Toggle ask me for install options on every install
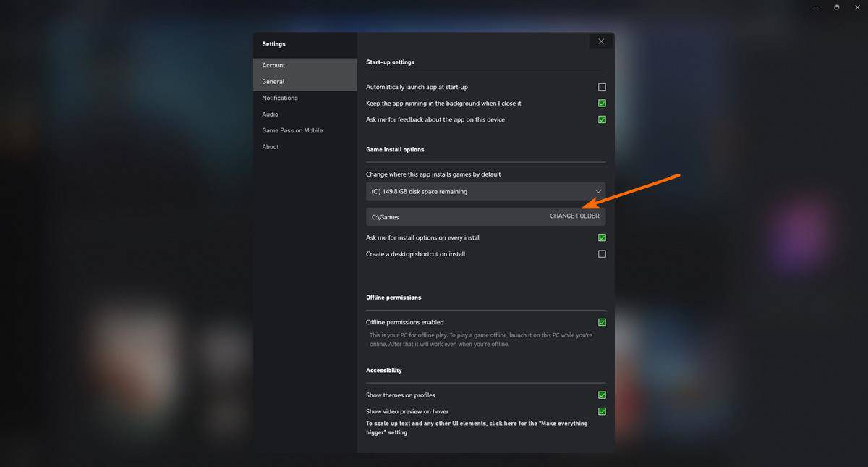This screenshot has width=868, height=467. (x=601, y=237)
